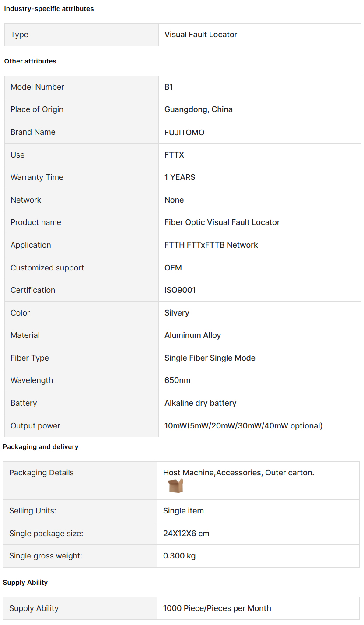Select the Silvery color value

177,313
